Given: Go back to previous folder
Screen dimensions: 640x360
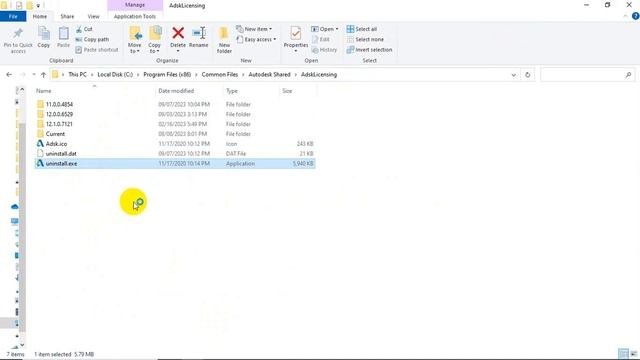Looking at the screenshot, I should [x=9, y=75].
